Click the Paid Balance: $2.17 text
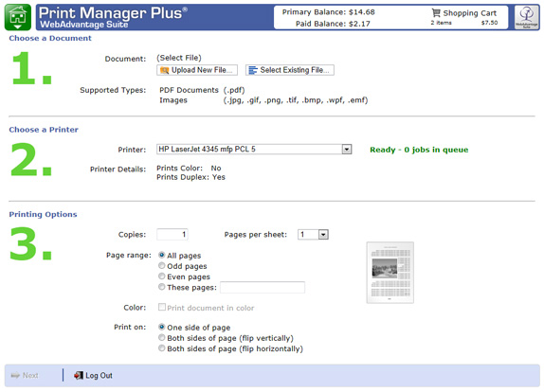 [333, 24]
